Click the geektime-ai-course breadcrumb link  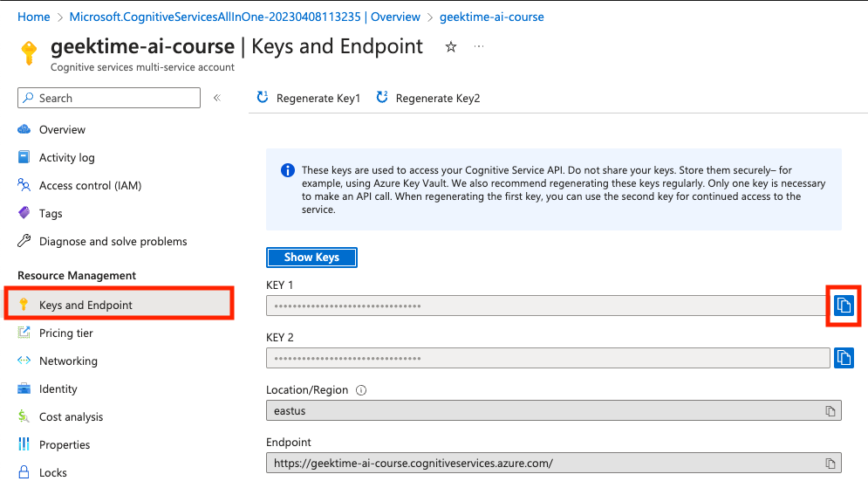click(x=492, y=17)
